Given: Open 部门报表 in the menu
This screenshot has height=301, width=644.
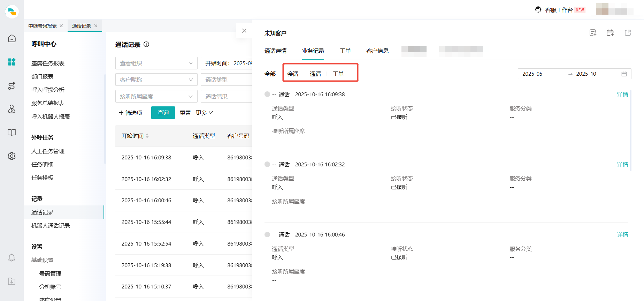Looking at the screenshot, I should click(42, 76).
